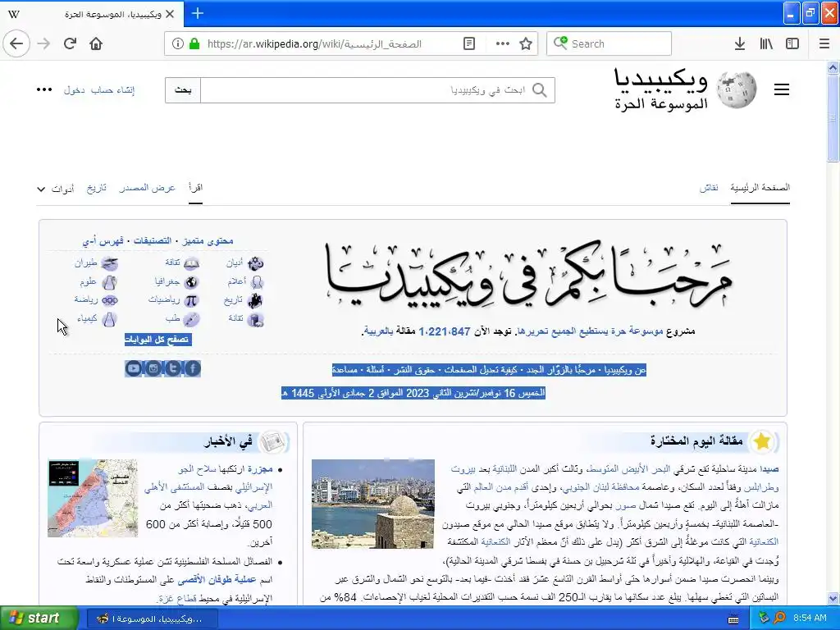Close the ويكيبيديا browser tab

tap(170, 14)
